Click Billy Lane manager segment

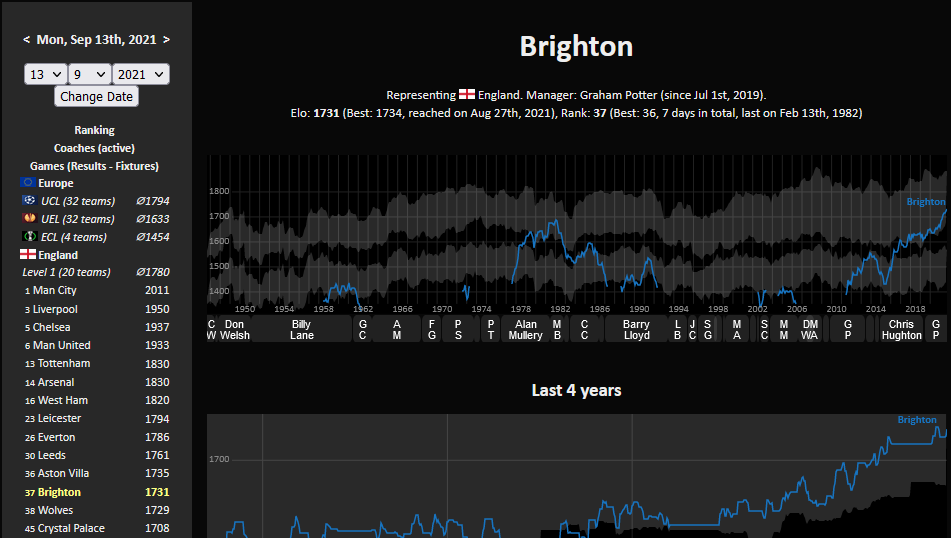[301, 329]
